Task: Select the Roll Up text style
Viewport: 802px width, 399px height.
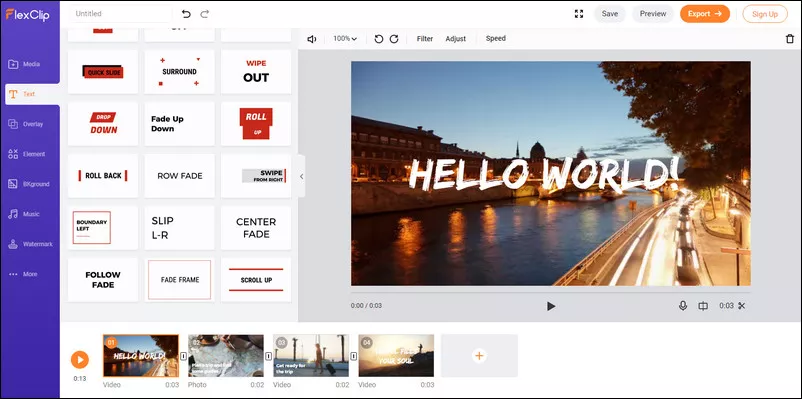Action: 256,124
